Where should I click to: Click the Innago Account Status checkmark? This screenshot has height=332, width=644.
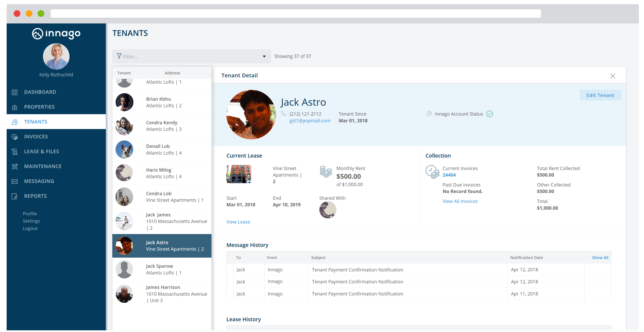click(489, 114)
